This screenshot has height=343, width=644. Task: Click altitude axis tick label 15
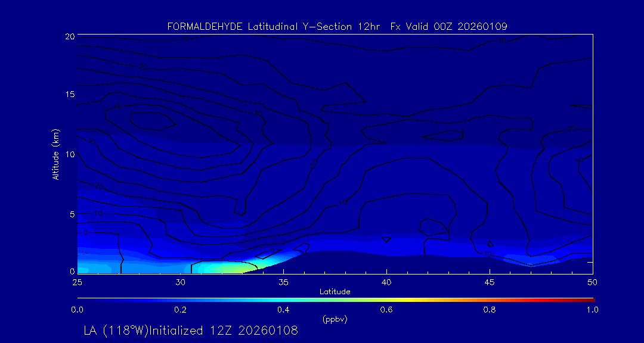pos(69,94)
